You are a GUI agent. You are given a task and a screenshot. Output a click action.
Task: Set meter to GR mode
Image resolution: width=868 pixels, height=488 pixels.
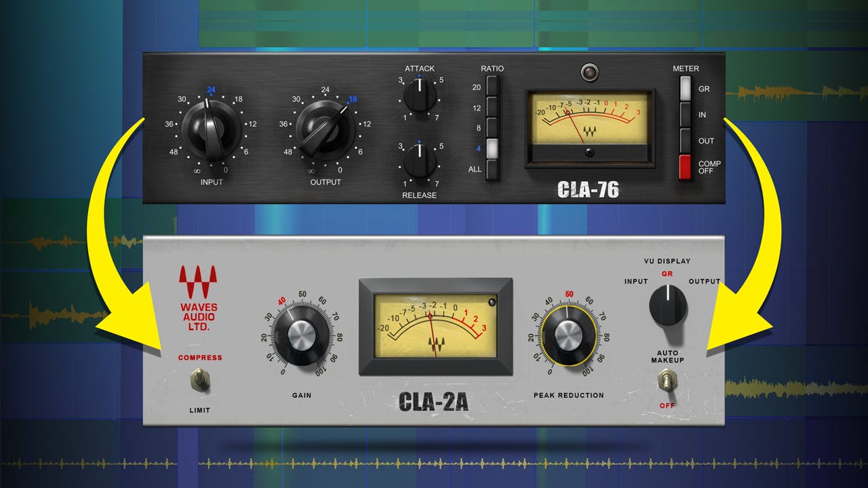point(685,89)
